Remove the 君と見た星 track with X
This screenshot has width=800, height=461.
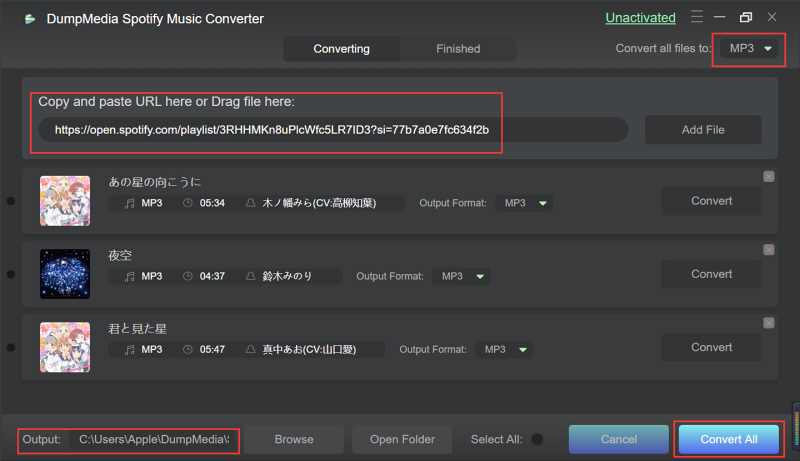768,323
